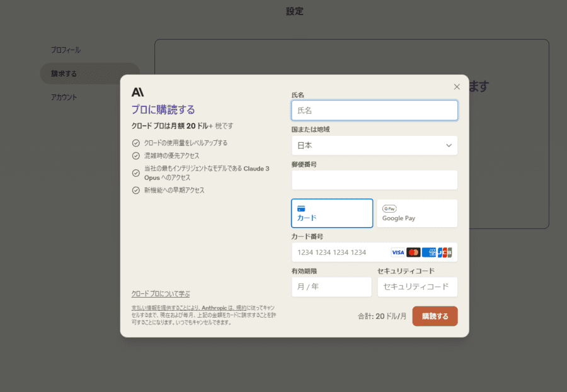The image size is (567, 392).
Task: Open the クロード プロについて学ぶ link
Action: tap(161, 294)
